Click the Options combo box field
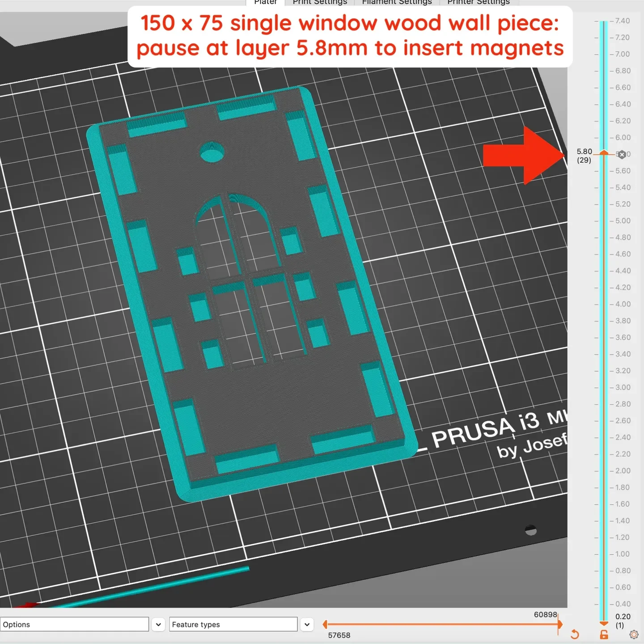 (74, 624)
